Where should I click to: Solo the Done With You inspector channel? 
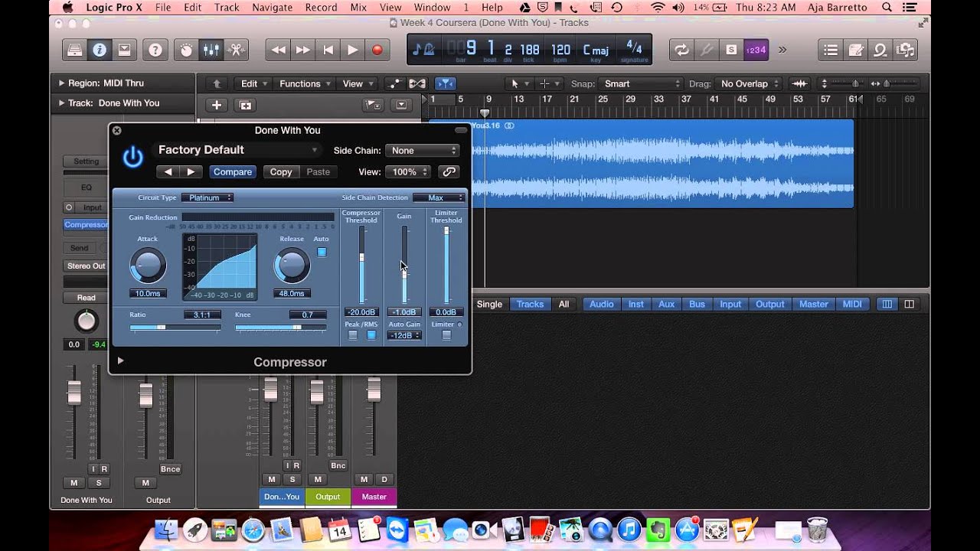click(98, 483)
